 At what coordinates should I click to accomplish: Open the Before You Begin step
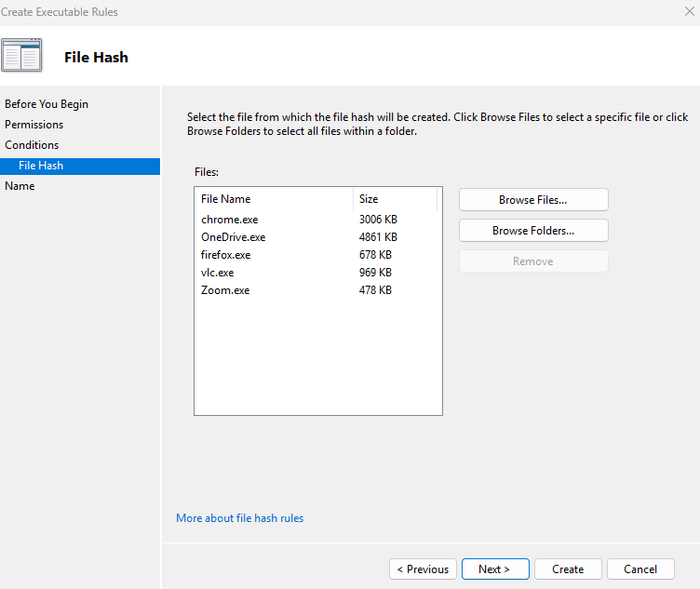coord(47,104)
